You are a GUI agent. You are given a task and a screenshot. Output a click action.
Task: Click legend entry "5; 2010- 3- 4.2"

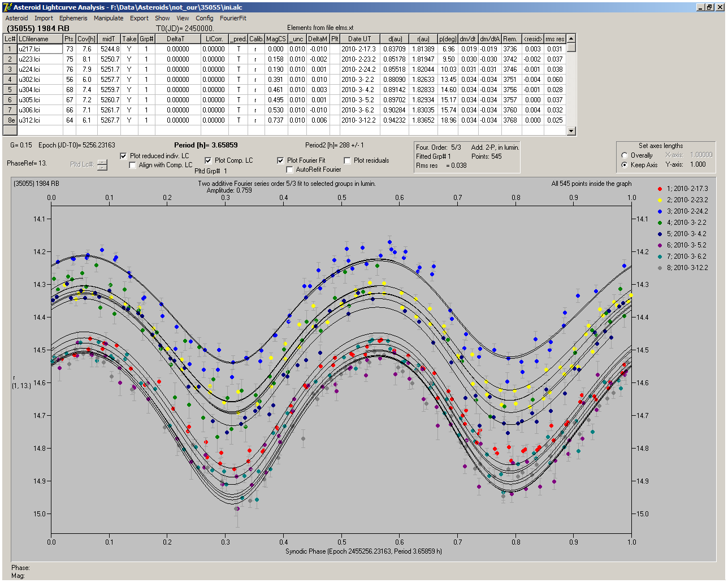tap(686, 234)
